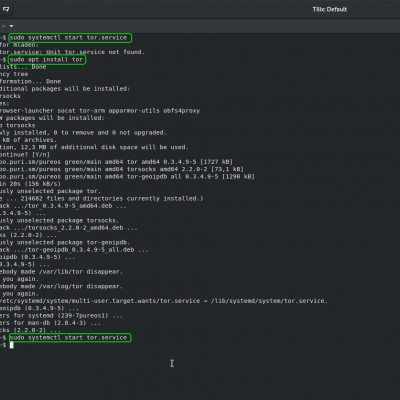The height and width of the screenshot is (400, 400).
Task: Click the 'unselected package torsocks.' line
Action: click(59, 221)
